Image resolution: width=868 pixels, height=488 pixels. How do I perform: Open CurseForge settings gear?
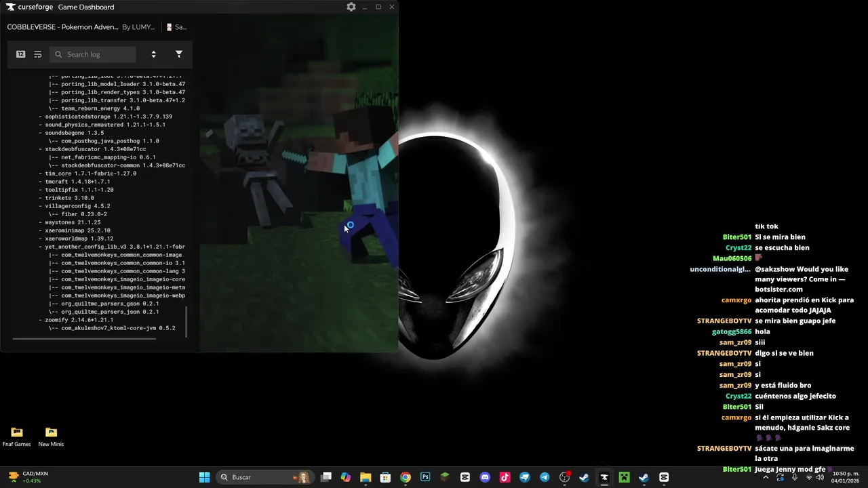point(351,7)
